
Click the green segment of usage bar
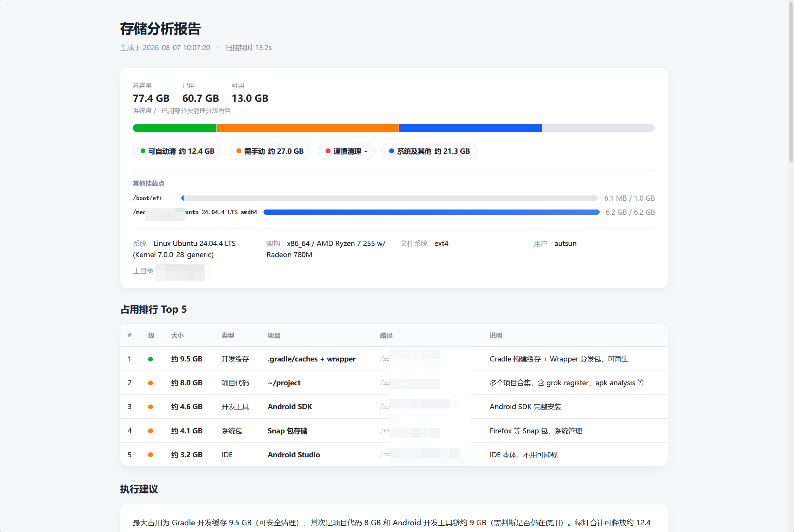(x=175, y=128)
